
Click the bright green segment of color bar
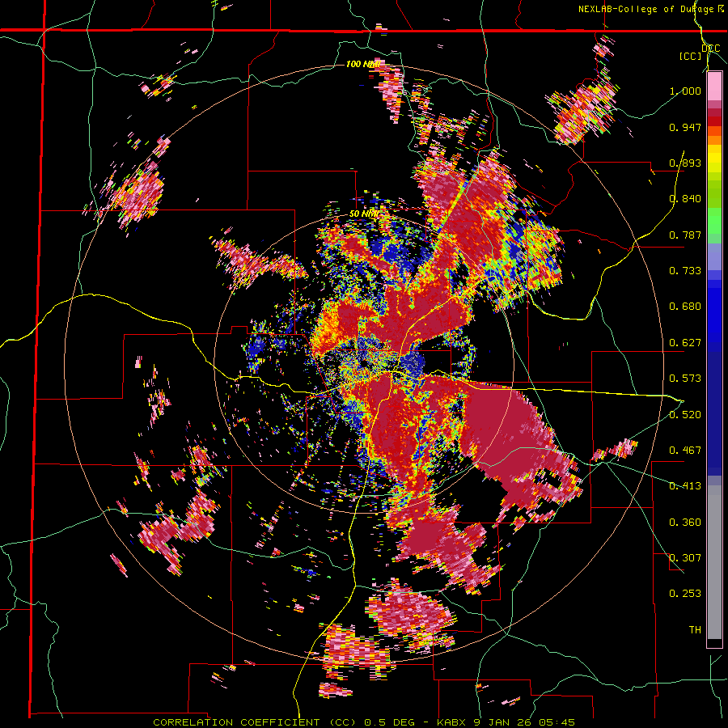(x=714, y=221)
